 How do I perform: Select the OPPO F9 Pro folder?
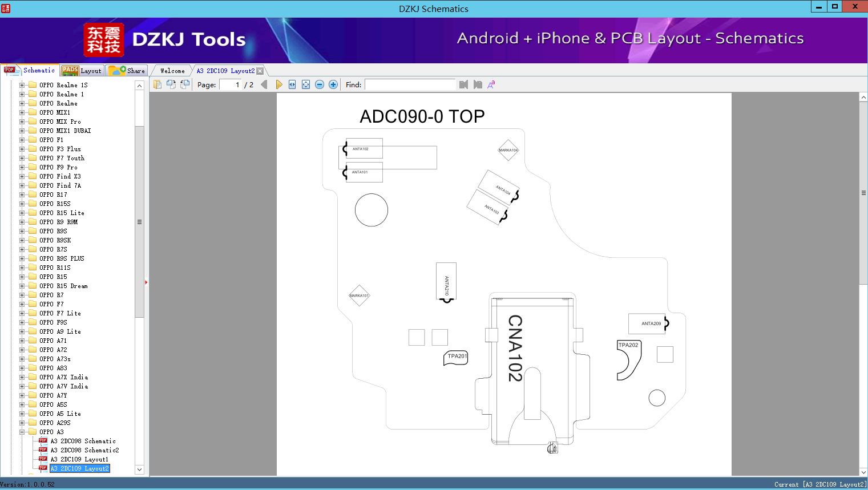click(x=58, y=167)
